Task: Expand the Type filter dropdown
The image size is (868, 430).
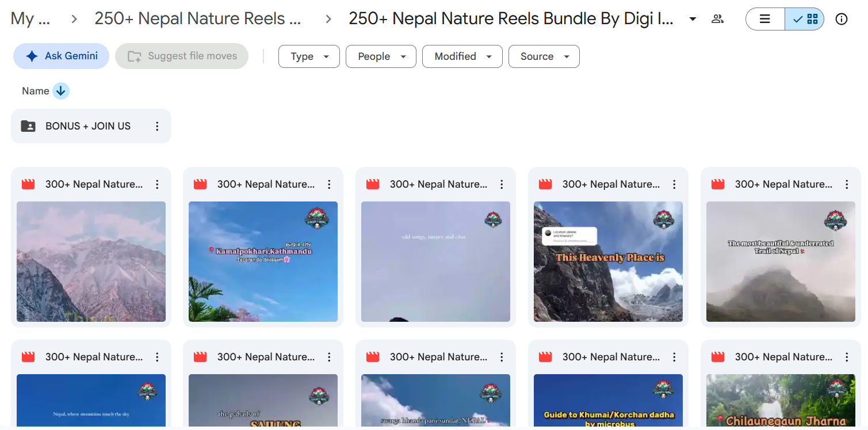Action: [x=309, y=56]
